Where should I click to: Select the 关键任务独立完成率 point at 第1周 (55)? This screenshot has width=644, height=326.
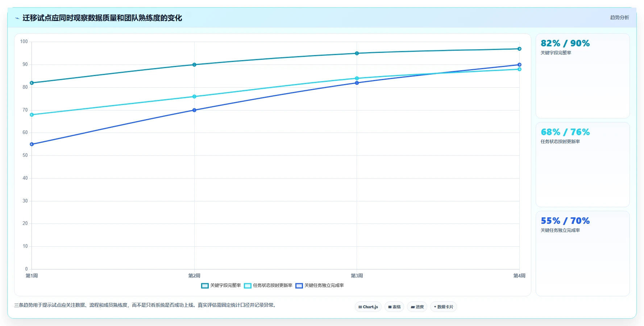tap(32, 144)
